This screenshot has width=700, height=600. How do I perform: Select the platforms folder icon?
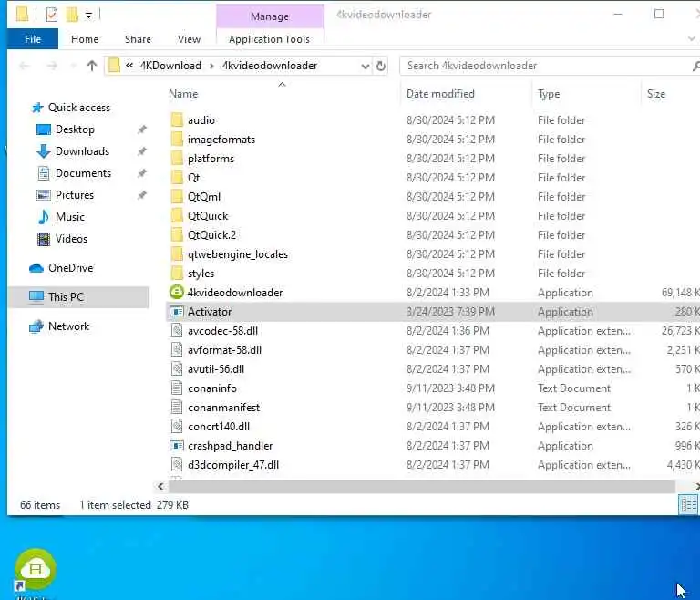coord(177,159)
